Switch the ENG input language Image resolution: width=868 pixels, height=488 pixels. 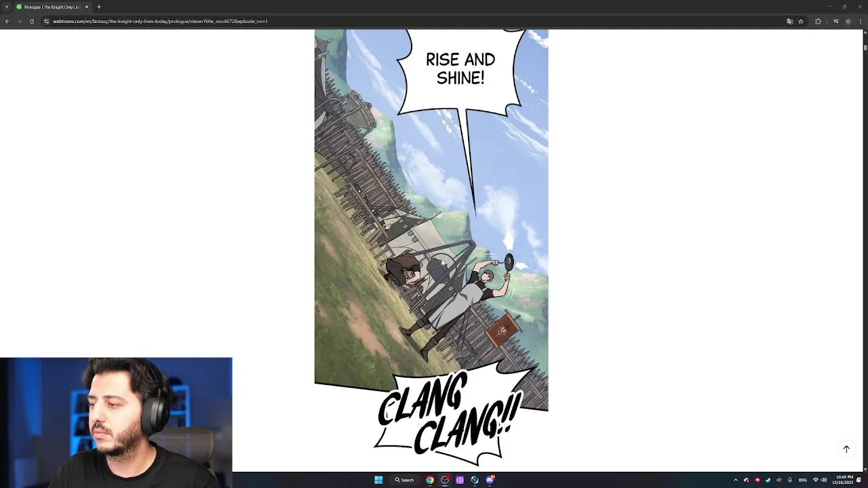(803, 480)
